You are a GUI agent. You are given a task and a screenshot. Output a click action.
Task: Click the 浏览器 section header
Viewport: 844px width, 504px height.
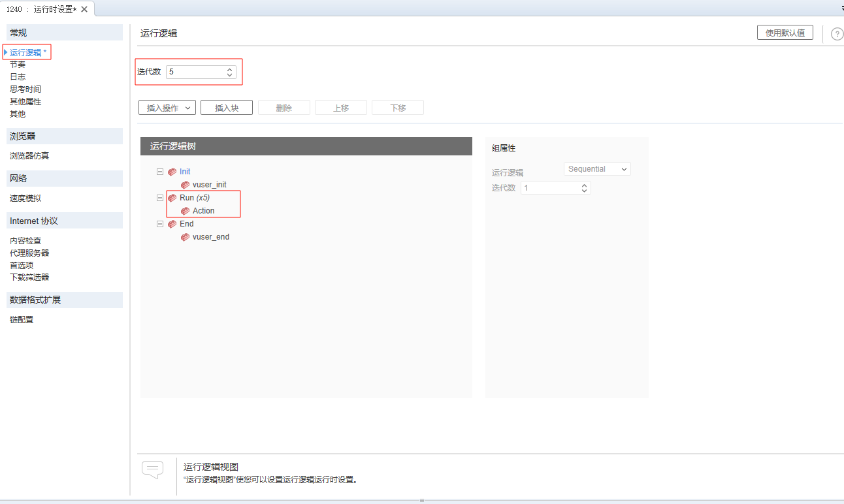(x=64, y=136)
